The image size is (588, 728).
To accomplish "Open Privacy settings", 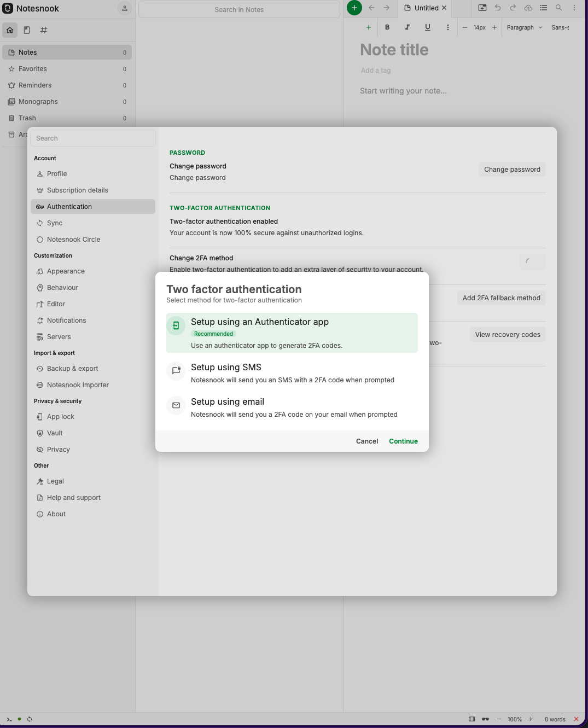I will pos(93,450).
